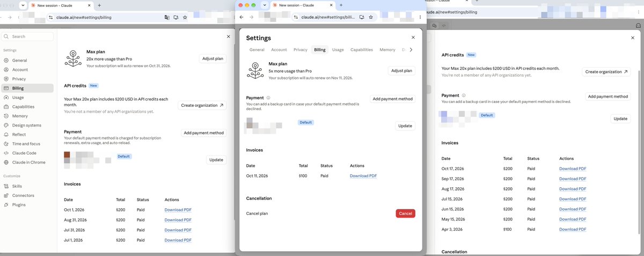Click the Account person icon in left sidebar
This screenshot has height=256, width=644.
tap(6, 70)
